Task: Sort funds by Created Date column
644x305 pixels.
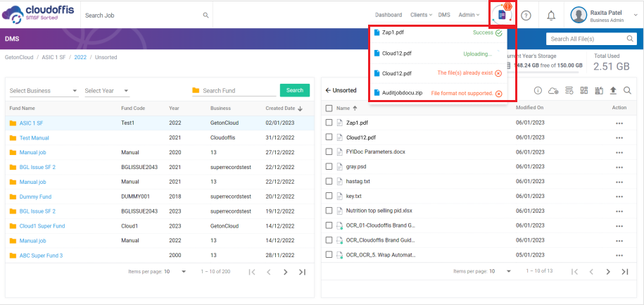Action: 284,108
